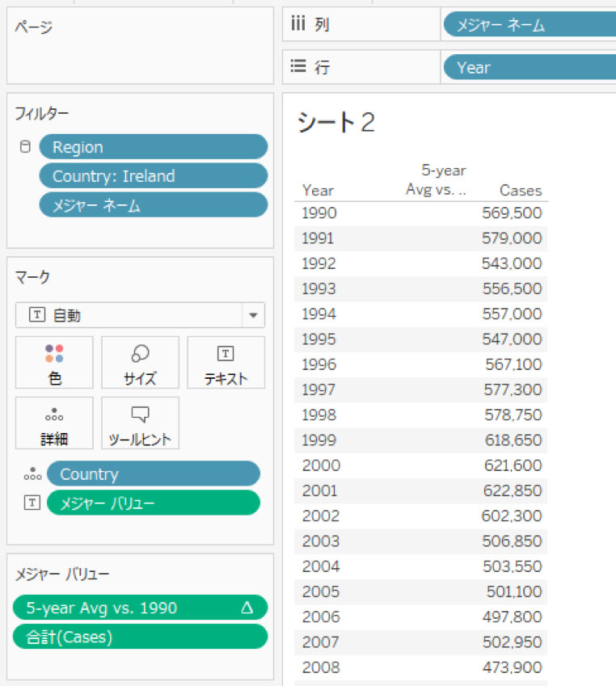616x686 pixels.
Task: Click the delta symbol on 5-year Avg pill
Action: pos(247,608)
